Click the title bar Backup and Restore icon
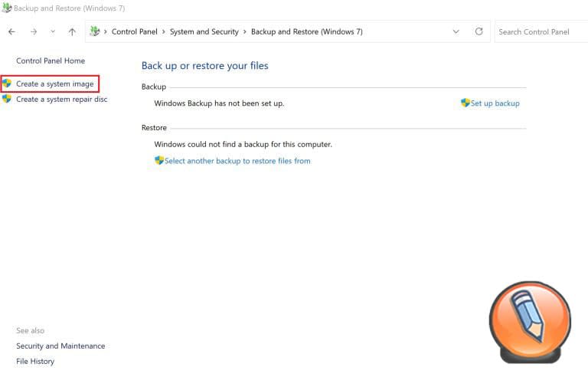The image size is (588, 377). (x=6, y=8)
